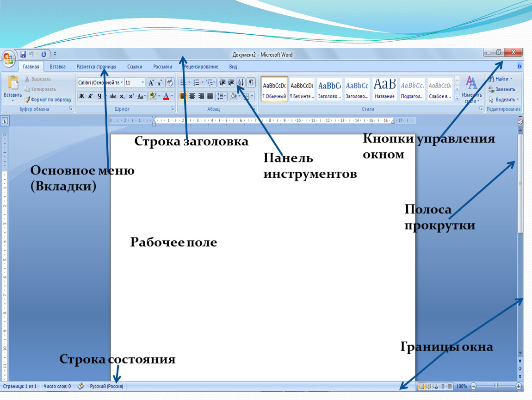The height and width of the screenshot is (400, 532).
Task: Open bulleted list dropdown arrow
Action: tap(189, 82)
